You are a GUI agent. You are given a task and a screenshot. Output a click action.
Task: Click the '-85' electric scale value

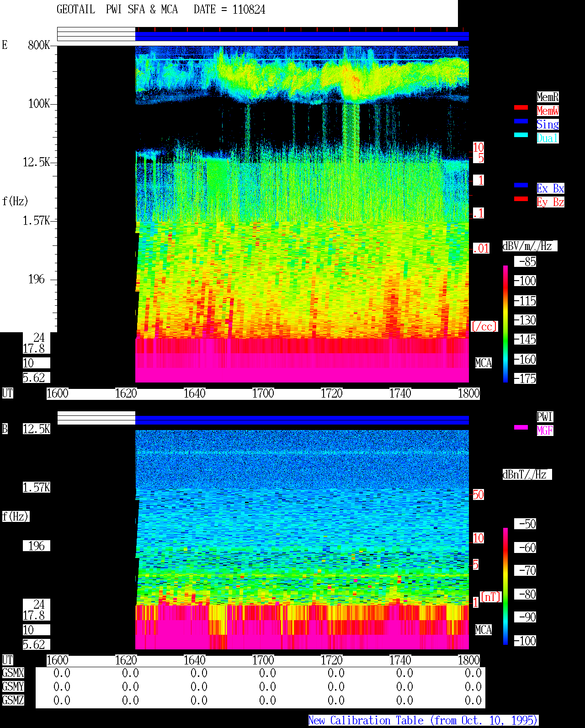pyautogui.click(x=525, y=261)
